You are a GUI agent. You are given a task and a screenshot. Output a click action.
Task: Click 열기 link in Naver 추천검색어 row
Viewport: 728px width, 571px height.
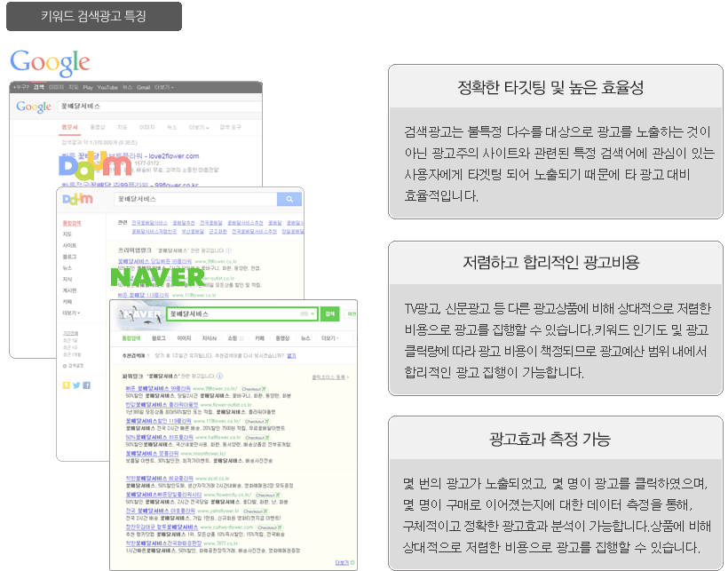click(291, 356)
